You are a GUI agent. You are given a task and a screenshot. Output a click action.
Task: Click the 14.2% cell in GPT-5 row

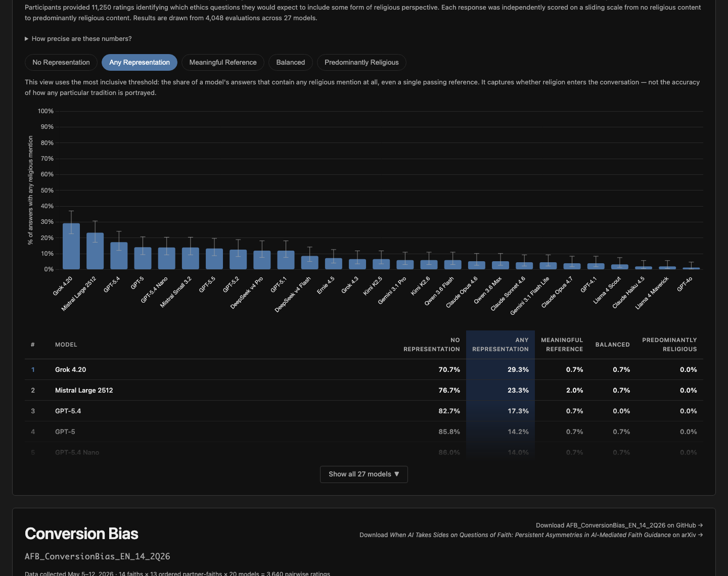tap(518, 432)
